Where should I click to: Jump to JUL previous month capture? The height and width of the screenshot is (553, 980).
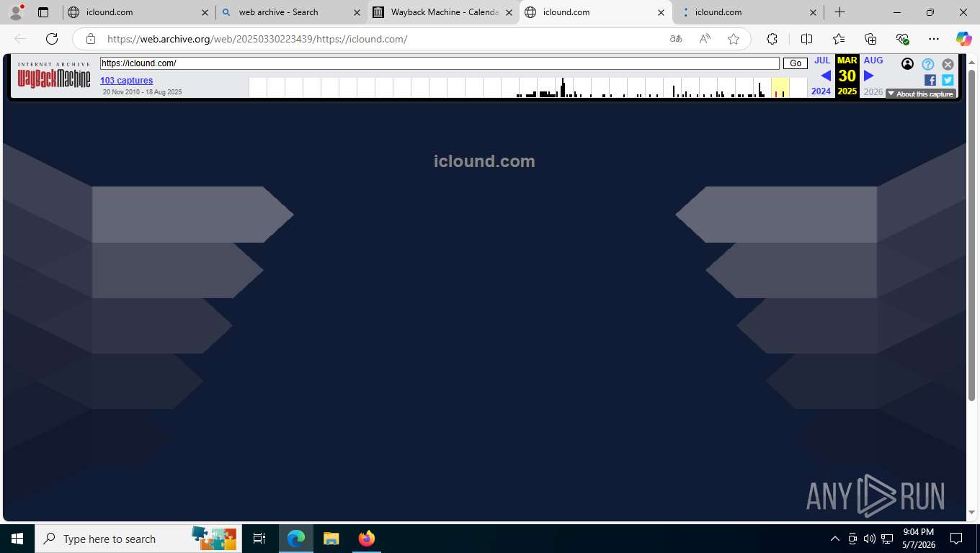click(822, 60)
